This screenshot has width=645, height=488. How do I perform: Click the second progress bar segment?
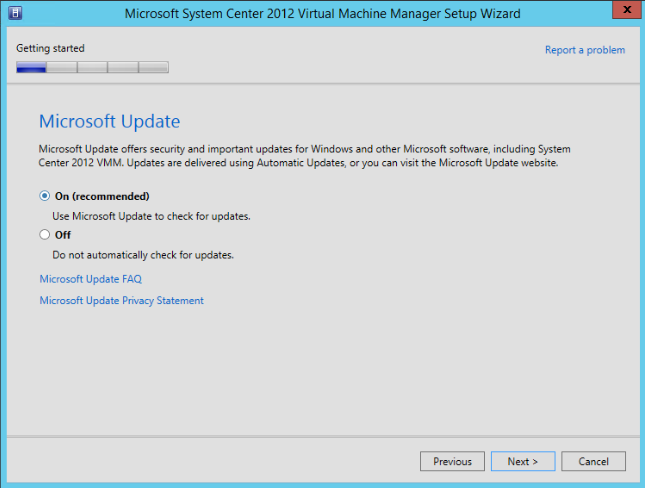pyautogui.click(x=62, y=68)
